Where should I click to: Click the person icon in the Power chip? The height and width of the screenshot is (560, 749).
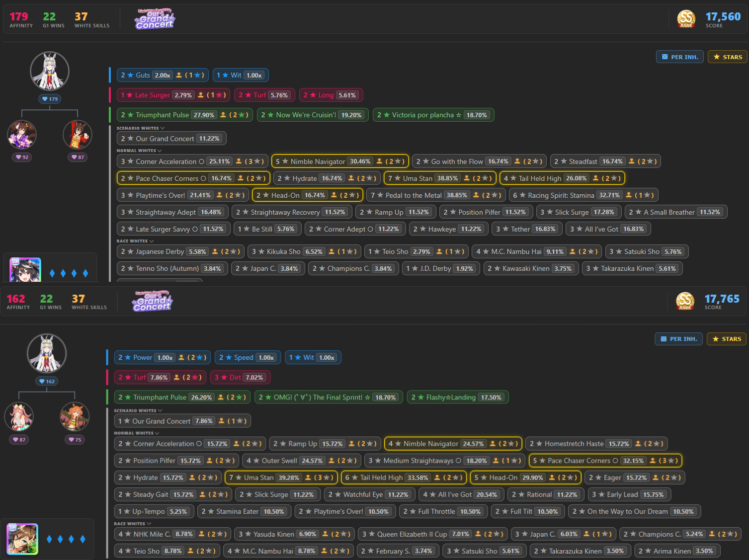(181, 357)
